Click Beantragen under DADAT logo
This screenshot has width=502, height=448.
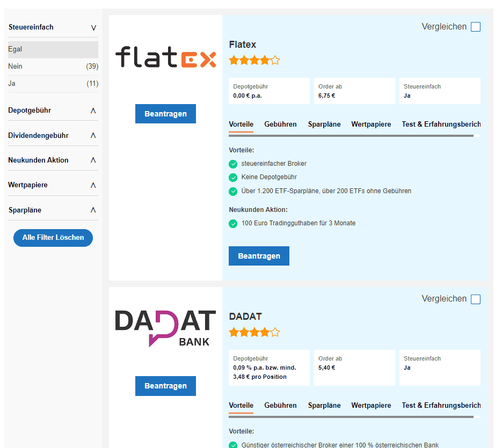click(165, 386)
